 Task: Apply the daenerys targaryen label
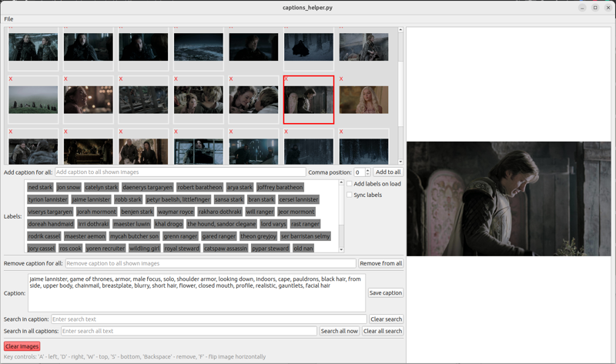point(147,187)
